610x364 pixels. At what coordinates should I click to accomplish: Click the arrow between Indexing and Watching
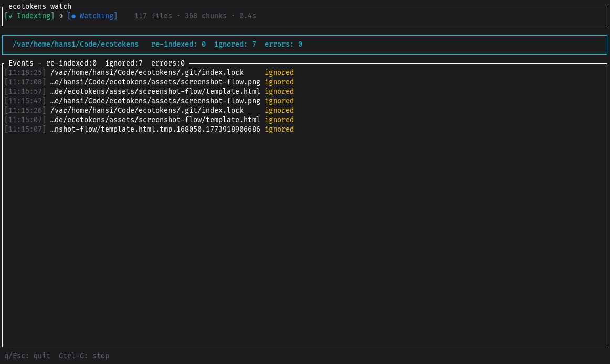(x=61, y=16)
